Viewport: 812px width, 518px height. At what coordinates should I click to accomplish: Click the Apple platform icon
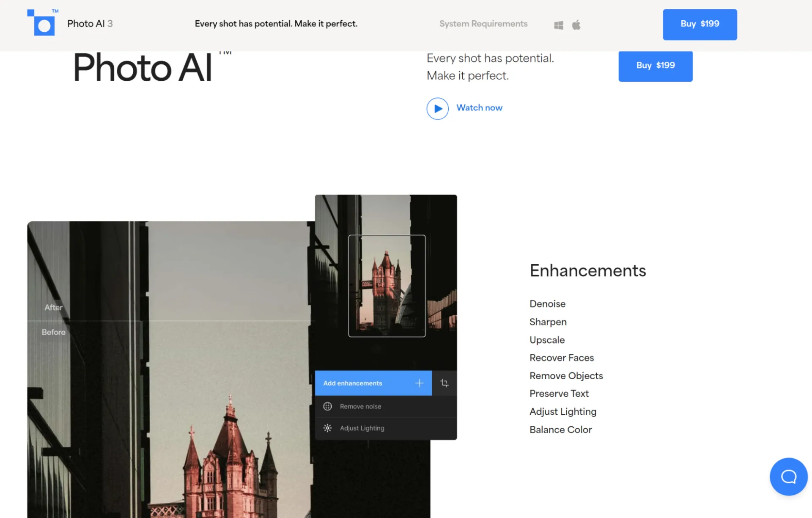576,25
